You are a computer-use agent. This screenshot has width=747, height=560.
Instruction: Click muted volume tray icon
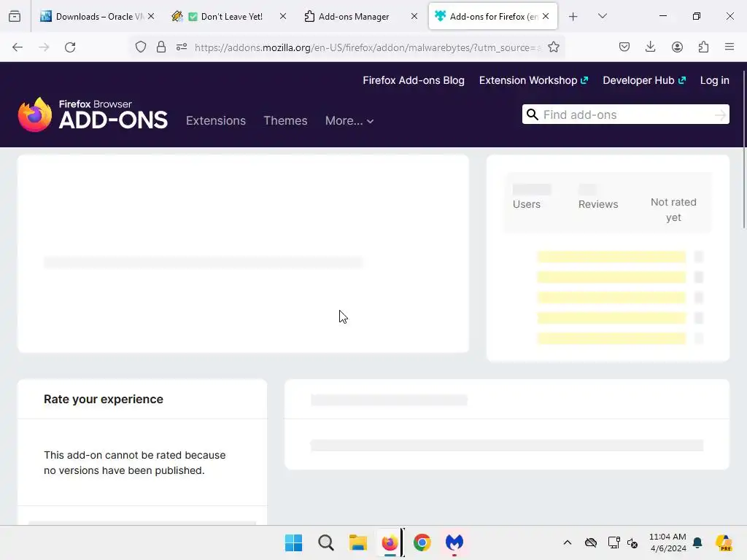pos(632,542)
